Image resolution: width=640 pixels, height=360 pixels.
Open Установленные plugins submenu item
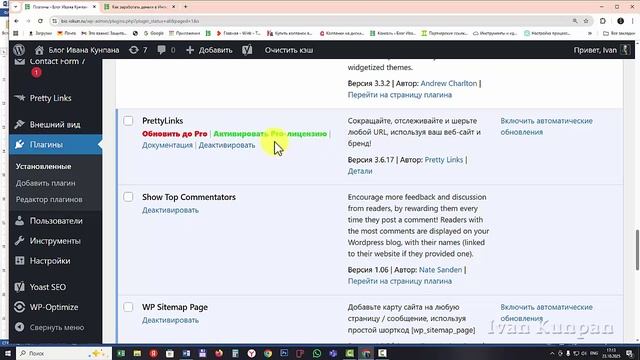44,167
